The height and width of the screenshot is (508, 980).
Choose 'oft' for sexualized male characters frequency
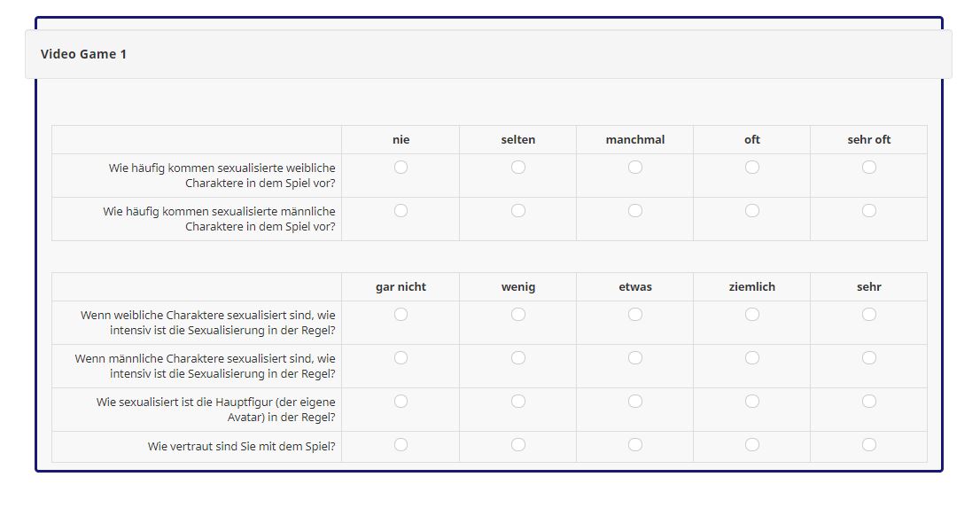751,210
